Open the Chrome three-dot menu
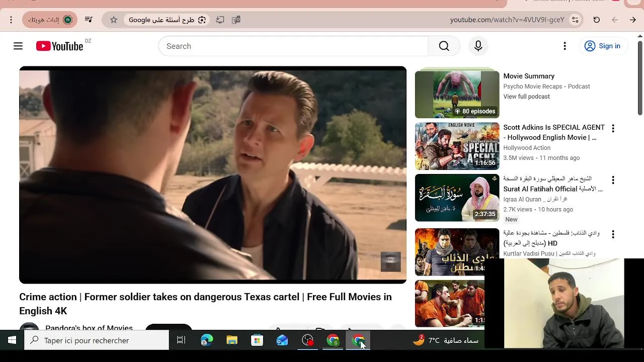The height and width of the screenshot is (362, 644). click(x=11, y=20)
